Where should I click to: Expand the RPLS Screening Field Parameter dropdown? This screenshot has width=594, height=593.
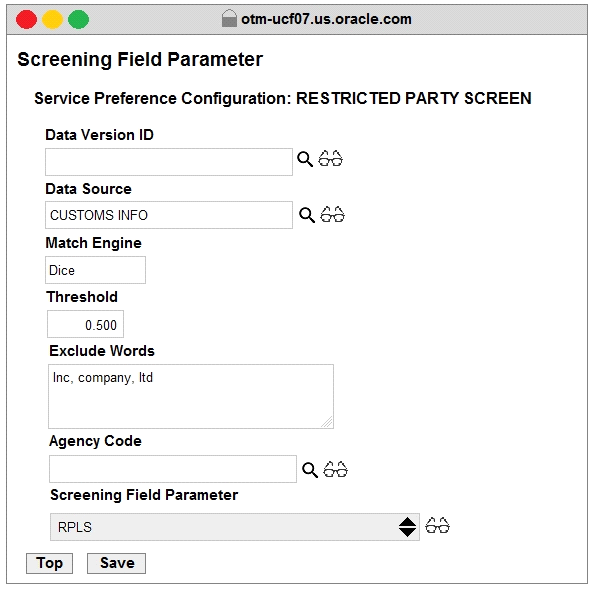(x=234, y=527)
